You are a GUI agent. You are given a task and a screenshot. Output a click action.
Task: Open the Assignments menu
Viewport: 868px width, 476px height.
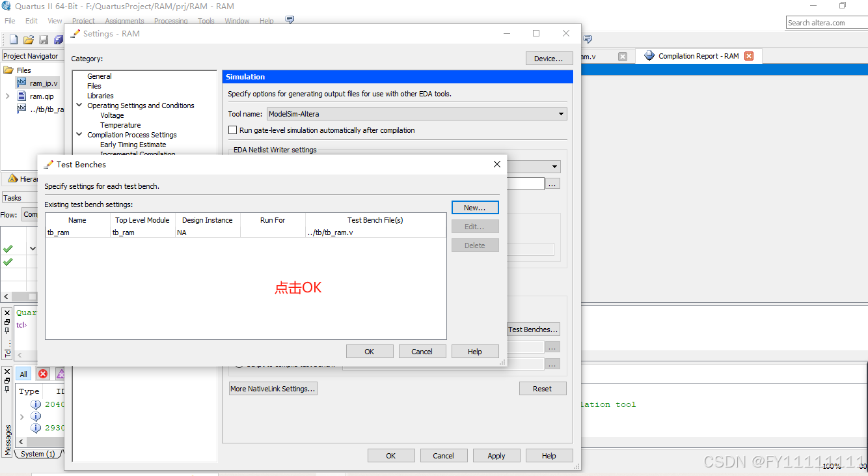[x=124, y=21]
